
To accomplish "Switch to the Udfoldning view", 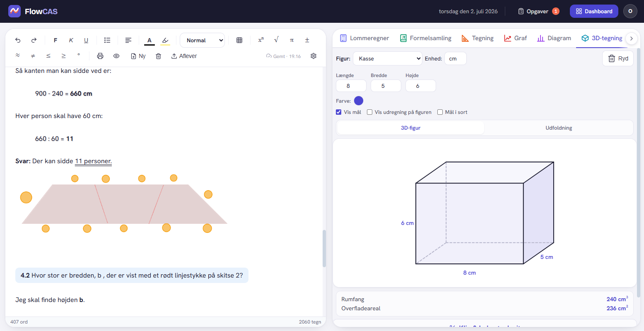I will click(559, 128).
